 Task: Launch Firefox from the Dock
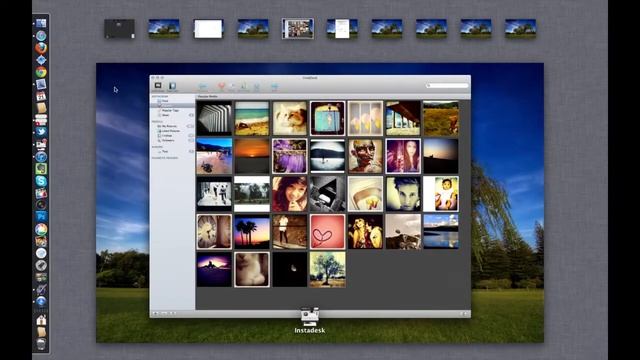[x=41, y=48]
